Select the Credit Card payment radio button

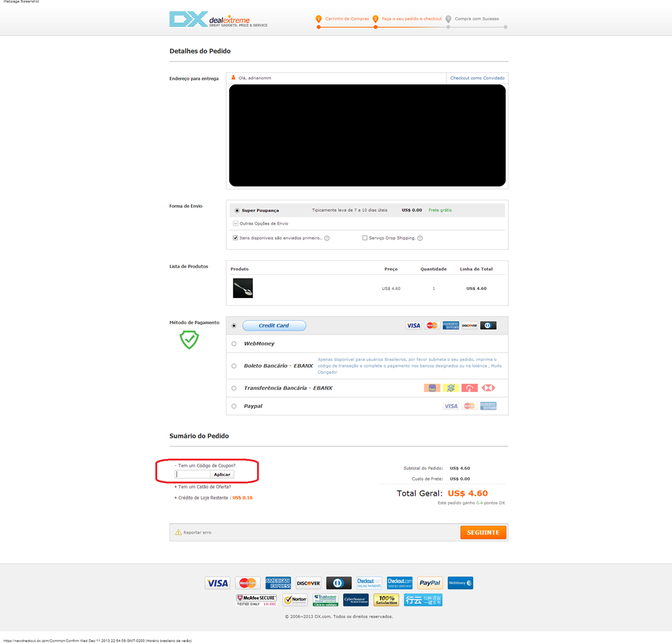[x=234, y=325]
